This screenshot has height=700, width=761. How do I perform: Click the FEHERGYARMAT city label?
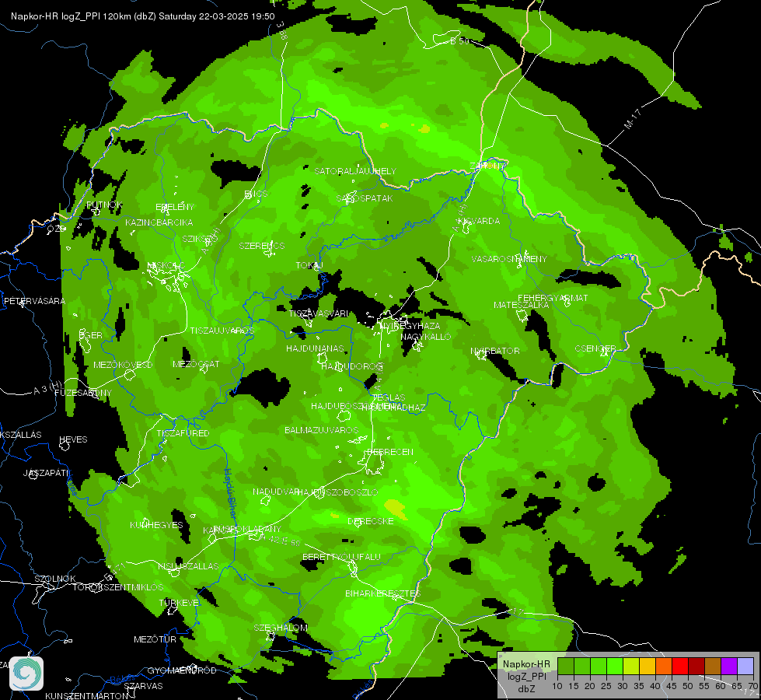point(553,298)
